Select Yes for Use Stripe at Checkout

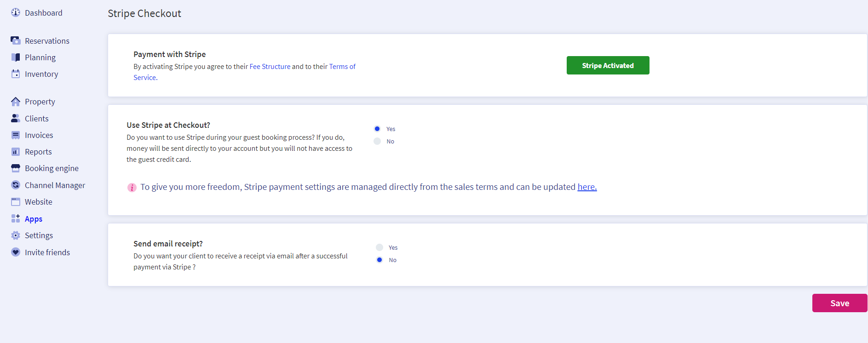click(377, 129)
